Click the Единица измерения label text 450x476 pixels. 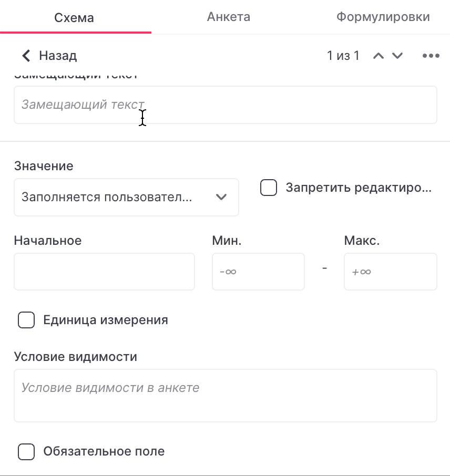click(106, 320)
